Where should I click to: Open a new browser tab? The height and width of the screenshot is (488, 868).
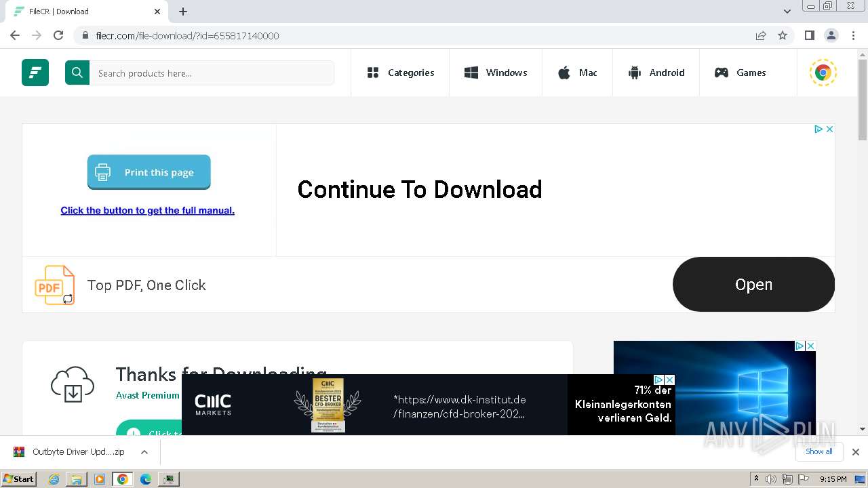tap(183, 12)
